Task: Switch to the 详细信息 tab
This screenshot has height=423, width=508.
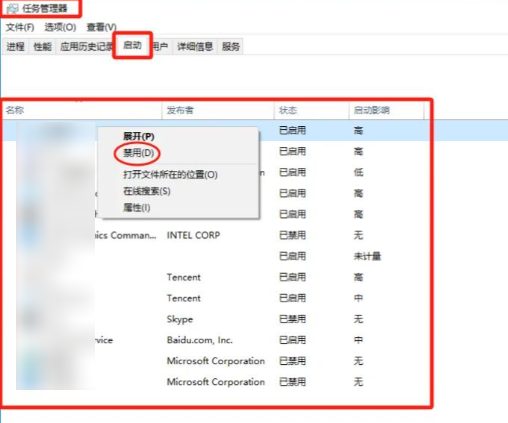Action: tap(195, 46)
